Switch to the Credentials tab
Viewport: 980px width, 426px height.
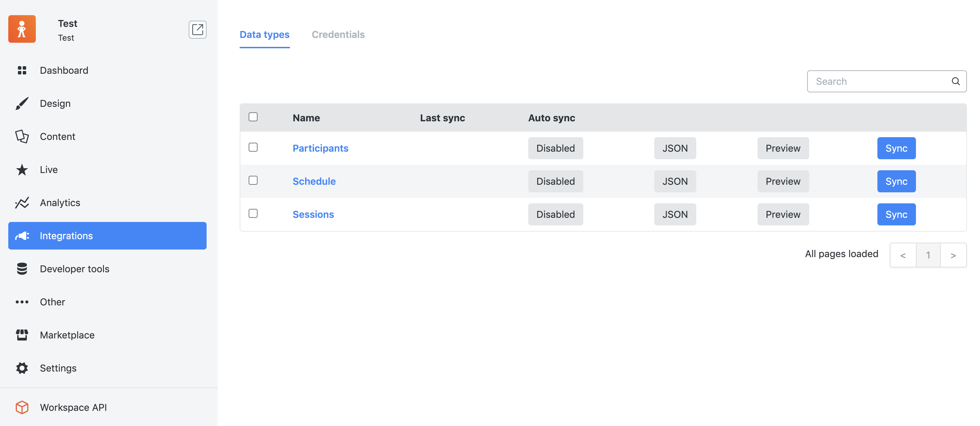(x=338, y=34)
